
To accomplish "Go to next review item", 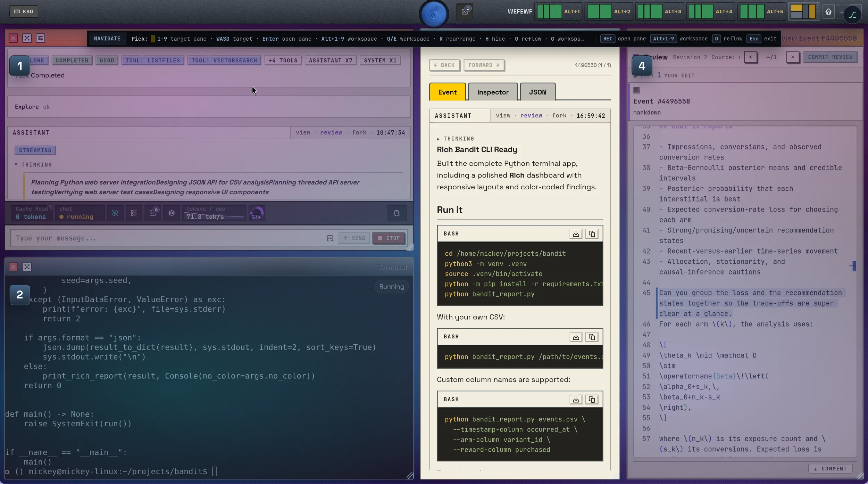I will 793,57.
